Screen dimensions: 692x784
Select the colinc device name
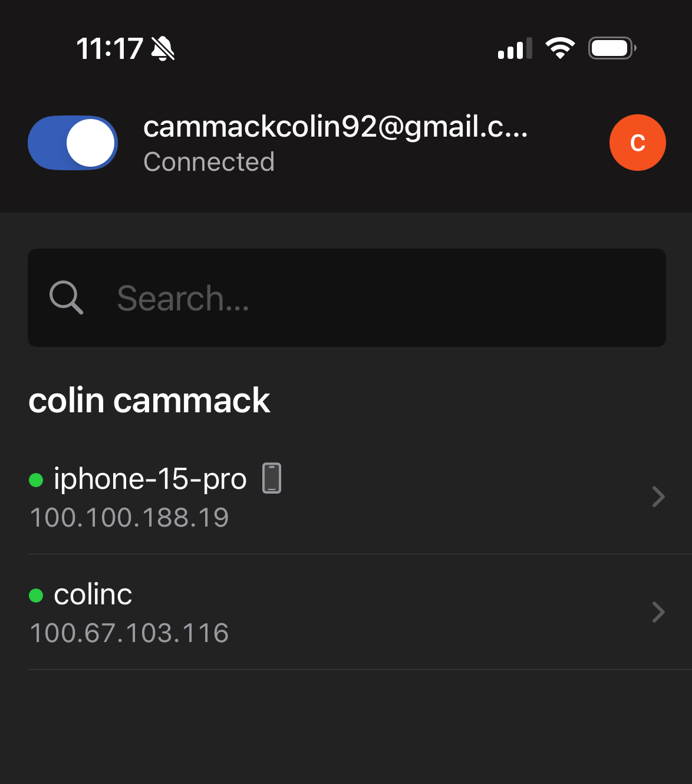pos(93,594)
